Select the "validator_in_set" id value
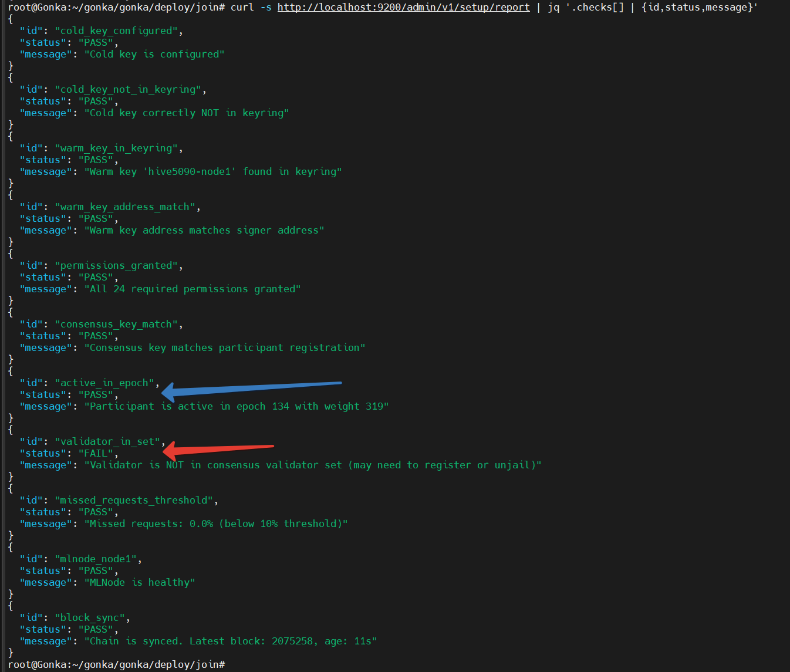This screenshot has width=790, height=672. (110, 441)
